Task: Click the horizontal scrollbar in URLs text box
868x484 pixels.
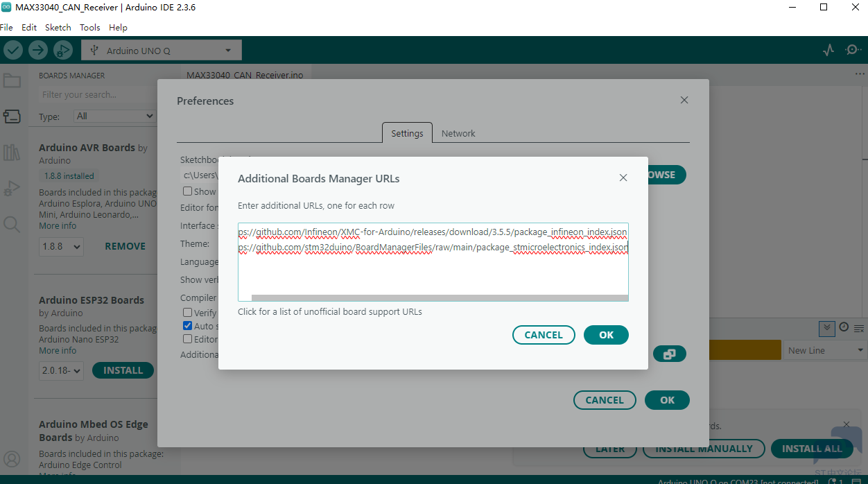Action: [x=440, y=297]
